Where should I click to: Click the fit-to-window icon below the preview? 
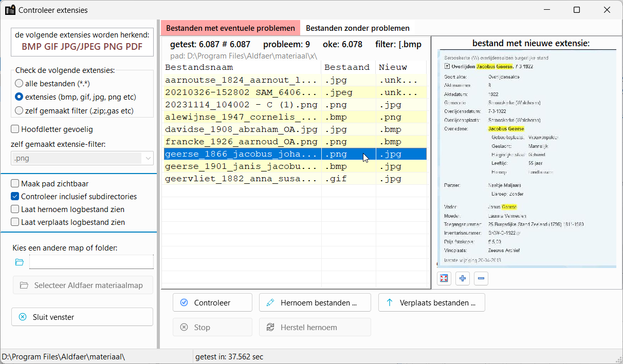coord(444,278)
